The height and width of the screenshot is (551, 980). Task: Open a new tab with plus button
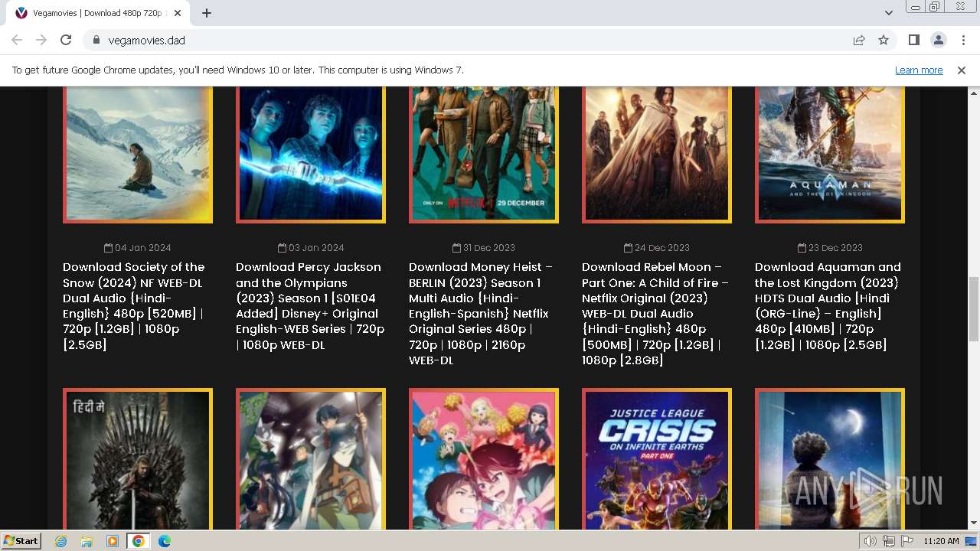click(207, 13)
